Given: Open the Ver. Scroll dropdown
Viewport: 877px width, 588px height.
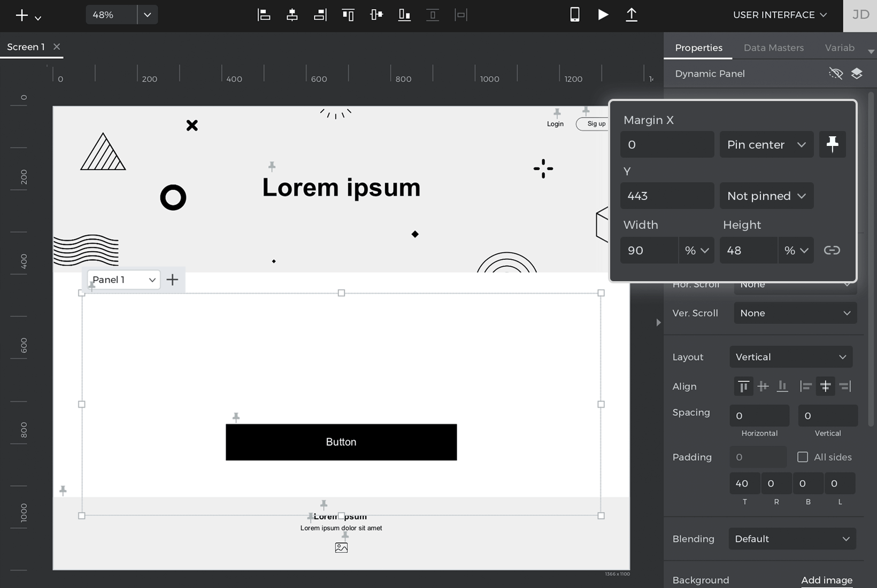Looking at the screenshot, I should 795,313.
